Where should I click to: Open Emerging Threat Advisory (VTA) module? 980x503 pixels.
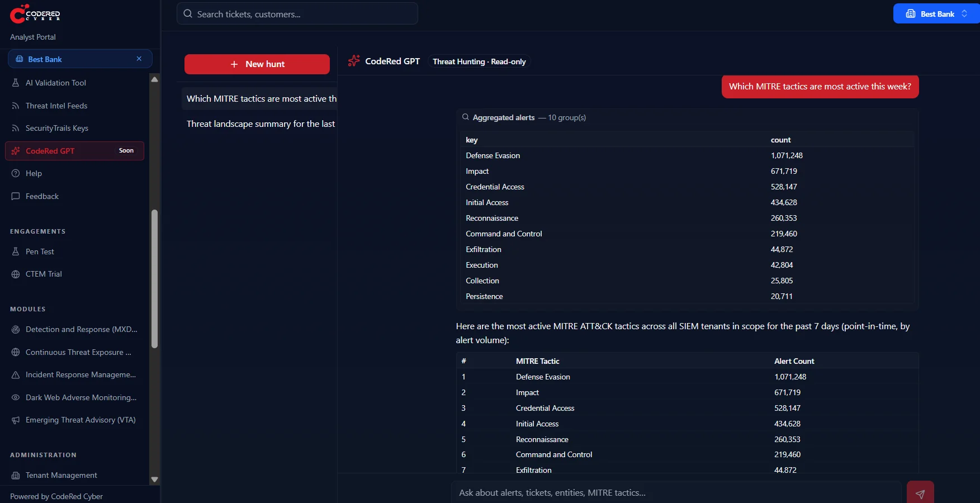81,420
